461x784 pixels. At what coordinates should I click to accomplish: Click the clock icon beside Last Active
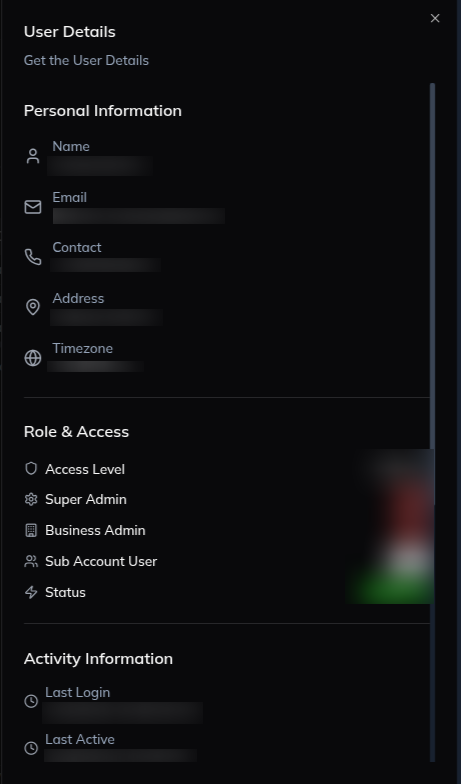coord(31,748)
